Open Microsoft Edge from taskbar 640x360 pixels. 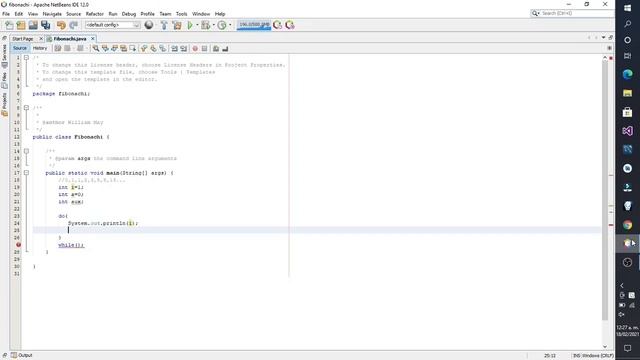[x=627, y=74]
